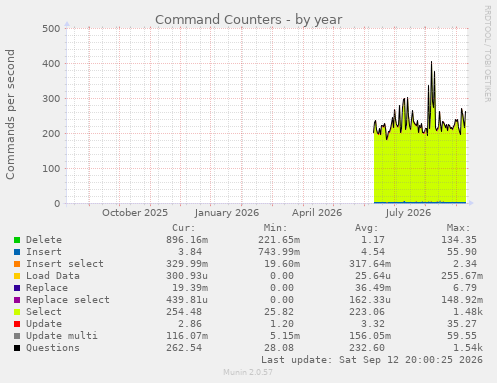
Task: Click the 'Questions' legend label
Action: click(53, 348)
